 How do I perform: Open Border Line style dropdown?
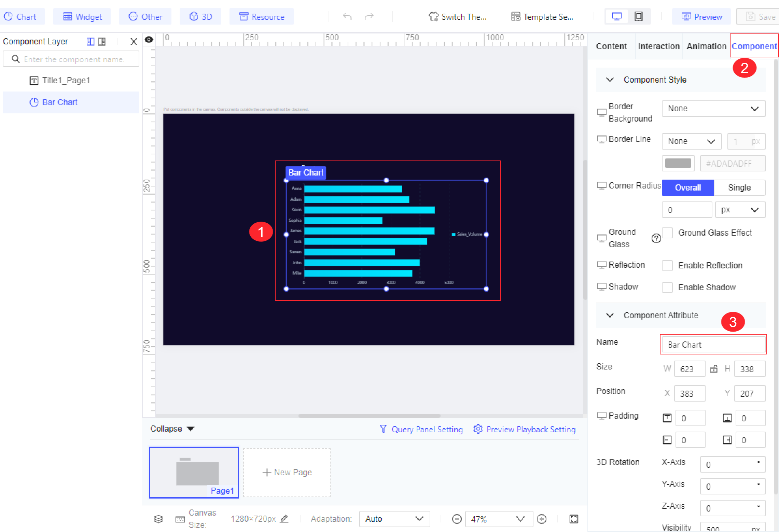pyautogui.click(x=692, y=141)
